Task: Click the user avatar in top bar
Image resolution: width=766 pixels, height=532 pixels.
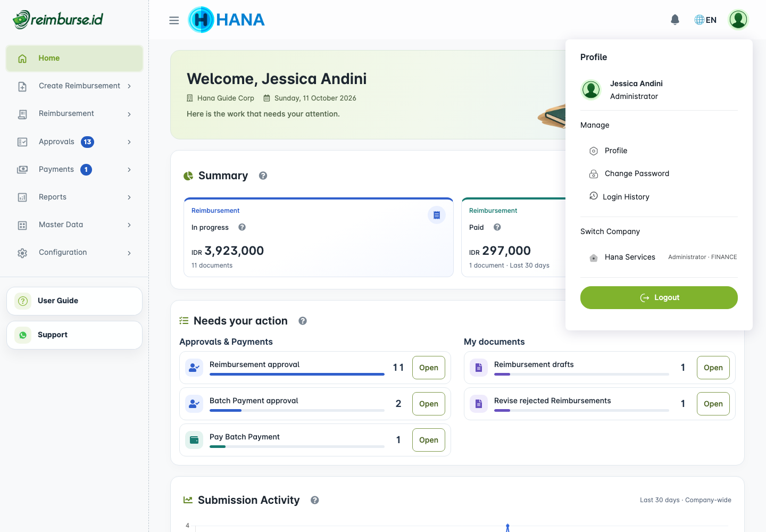Action: click(738, 20)
